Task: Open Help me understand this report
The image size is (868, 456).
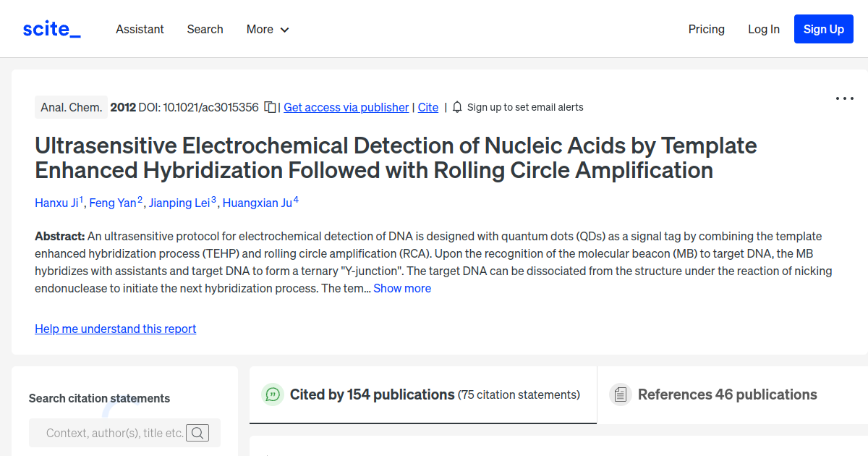Action: coord(115,329)
